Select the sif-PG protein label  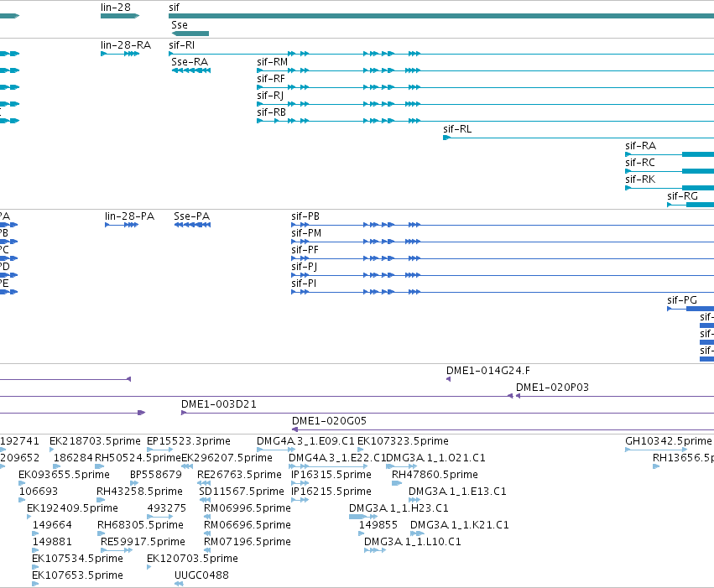[x=682, y=300]
